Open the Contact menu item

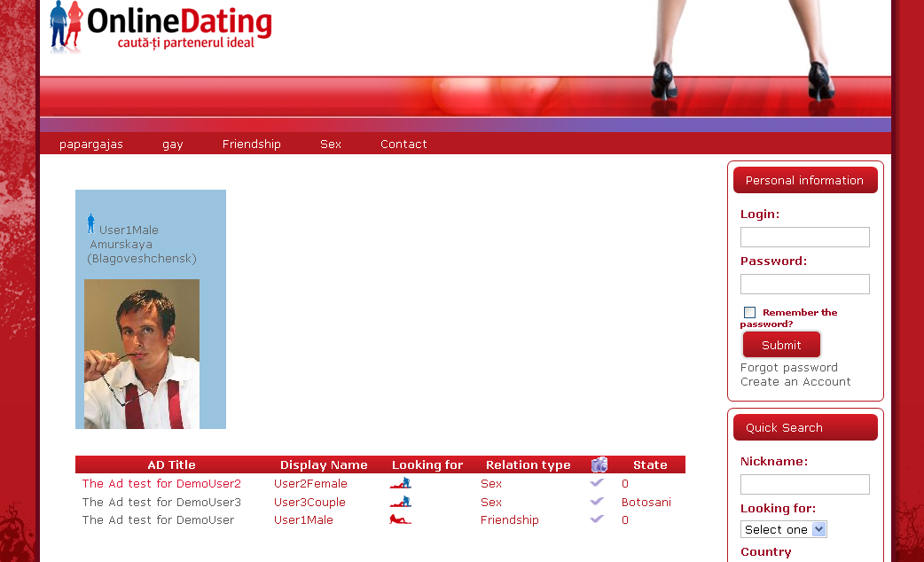[x=403, y=144]
